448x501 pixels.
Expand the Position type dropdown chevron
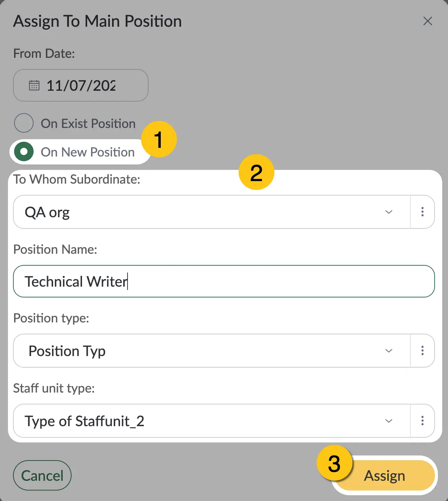[389, 351]
